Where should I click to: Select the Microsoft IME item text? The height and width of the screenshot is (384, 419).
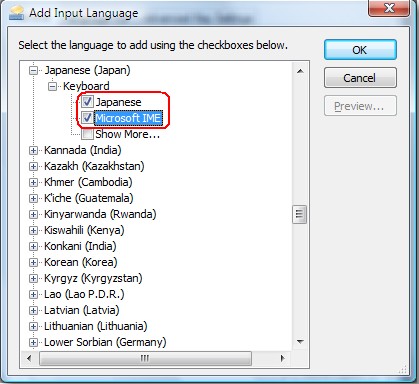[128, 118]
